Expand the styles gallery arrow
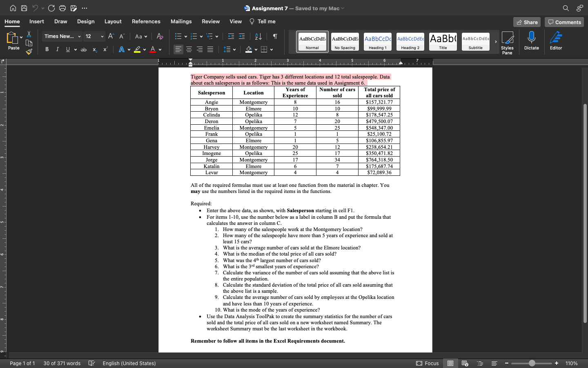Image resolution: width=588 pixels, height=368 pixels. tap(496, 42)
